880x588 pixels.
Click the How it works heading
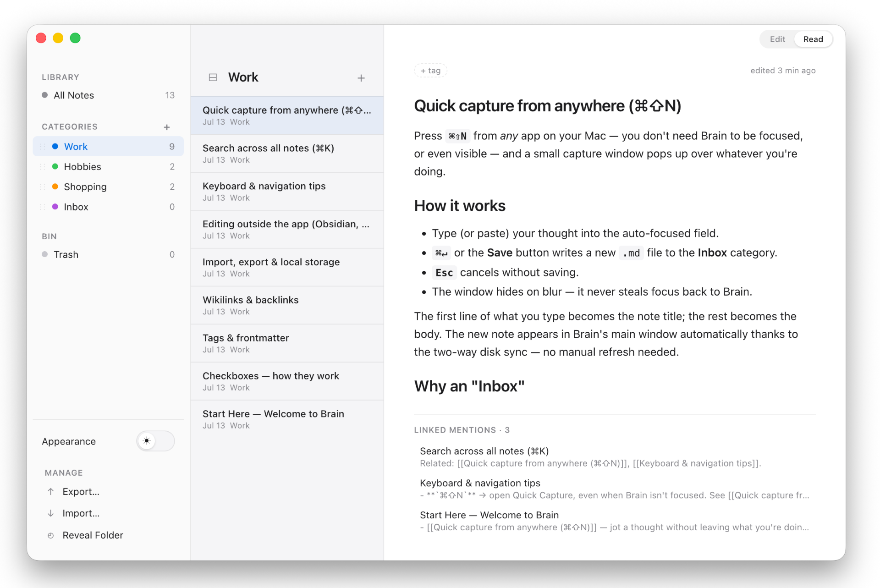460,206
